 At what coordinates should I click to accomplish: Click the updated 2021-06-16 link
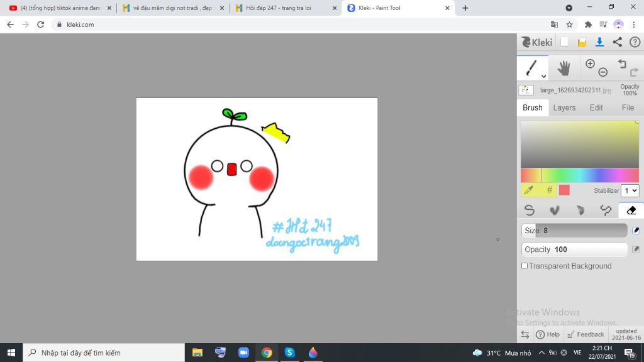pos(626,334)
